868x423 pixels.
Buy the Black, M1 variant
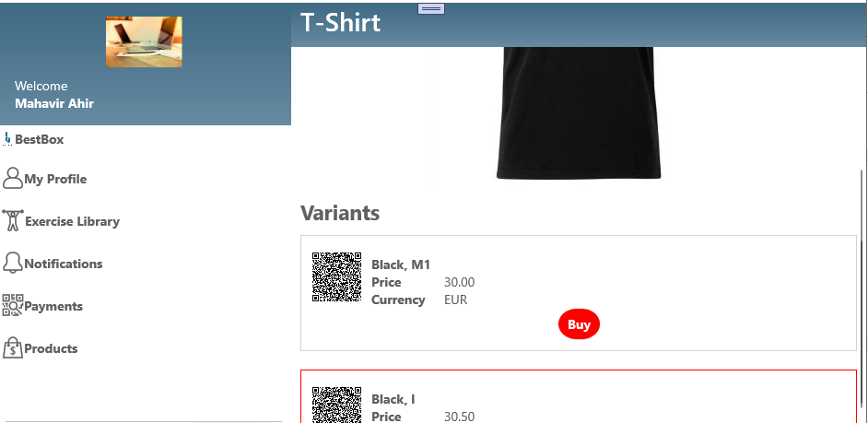[x=579, y=324]
